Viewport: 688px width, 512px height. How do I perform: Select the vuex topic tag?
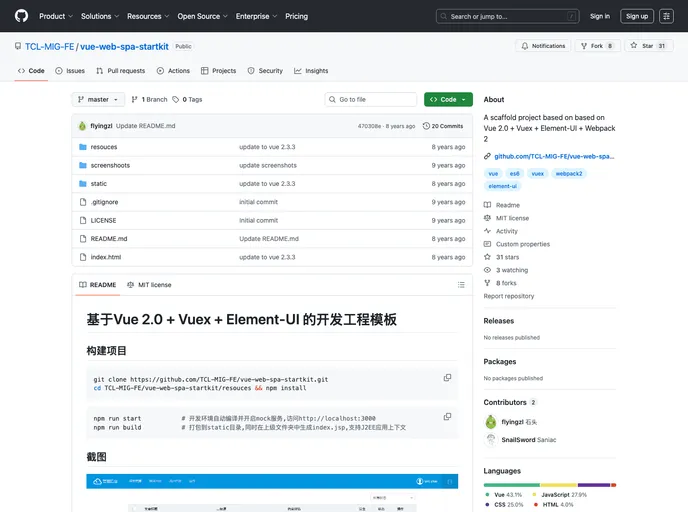[x=538, y=174]
